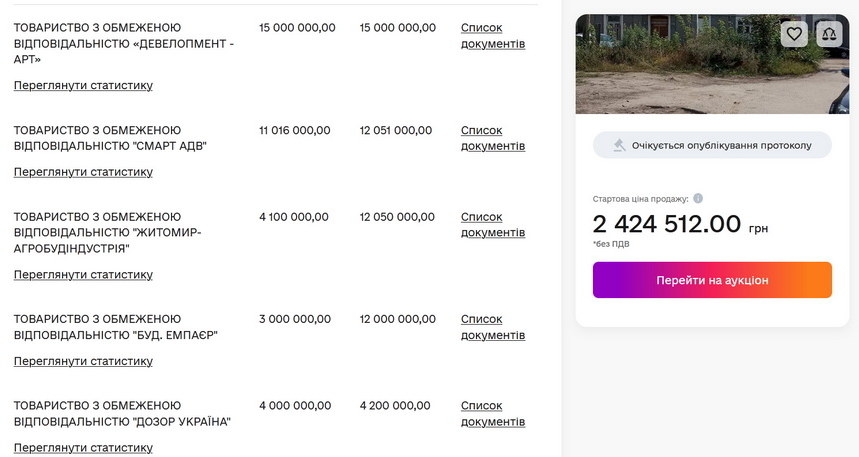
Task: Go to auction via 'Перейти на аукціон'
Action: pyautogui.click(x=712, y=280)
